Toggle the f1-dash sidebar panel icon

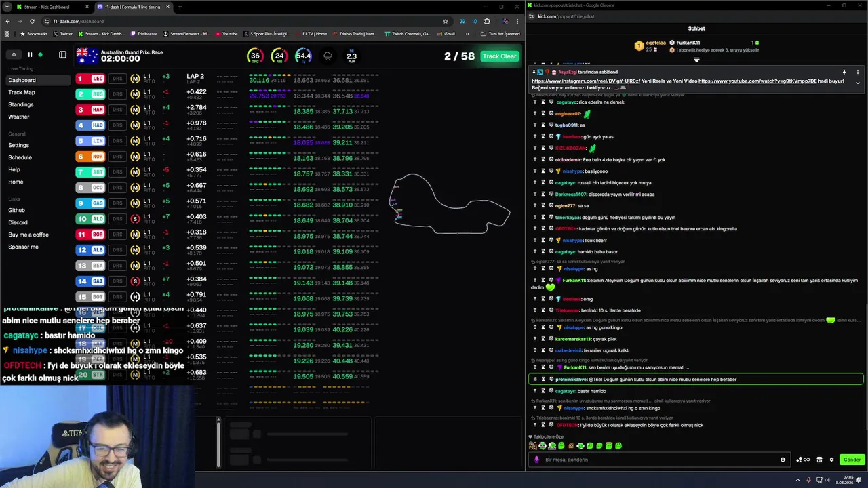pos(62,55)
